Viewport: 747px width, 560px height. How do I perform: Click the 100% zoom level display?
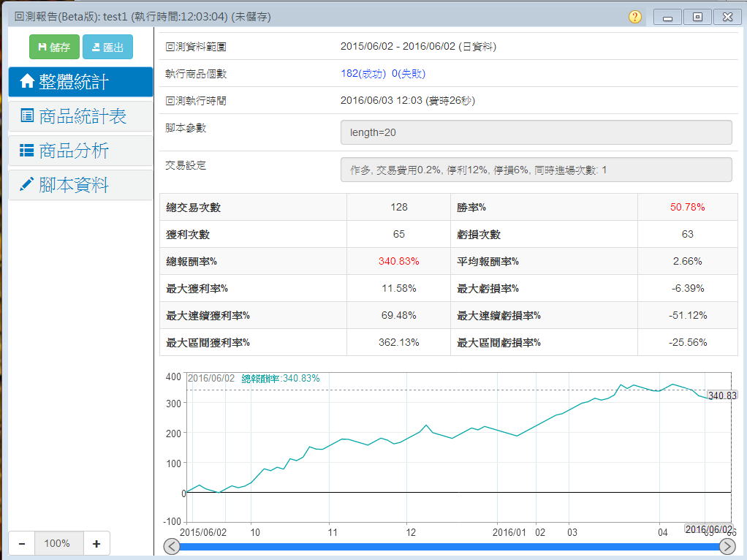pyautogui.click(x=57, y=543)
